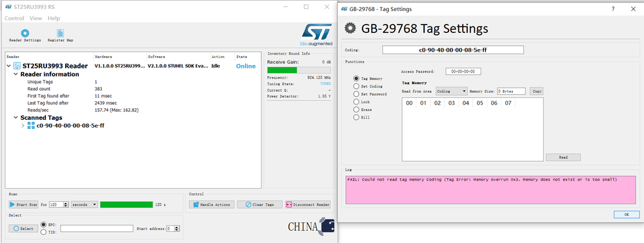Click the EPC select text field
The image size is (644, 243).
coord(97,229)
